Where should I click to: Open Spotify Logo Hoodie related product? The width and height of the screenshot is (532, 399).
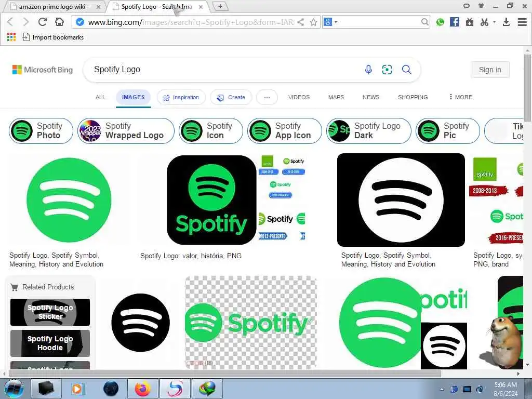pyautogui.click(x=50, y=343)
